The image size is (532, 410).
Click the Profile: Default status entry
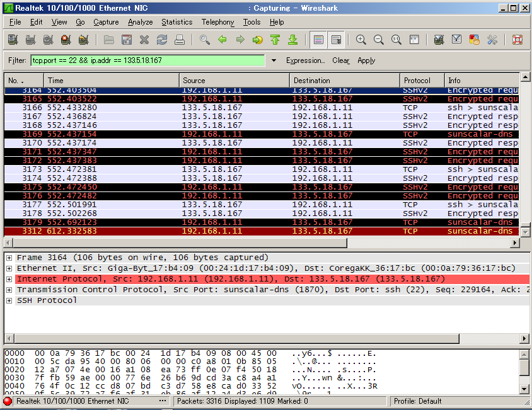(x=417, y=401)
